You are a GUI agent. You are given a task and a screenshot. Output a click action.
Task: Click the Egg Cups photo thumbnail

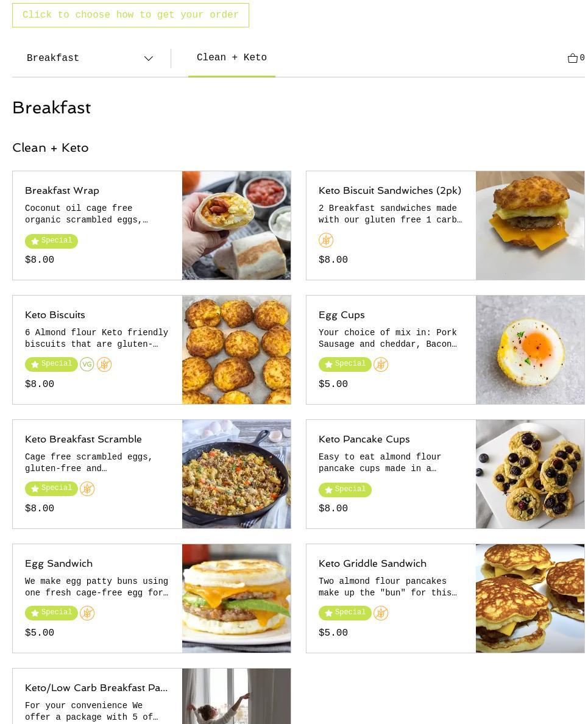tap(530, 350)
